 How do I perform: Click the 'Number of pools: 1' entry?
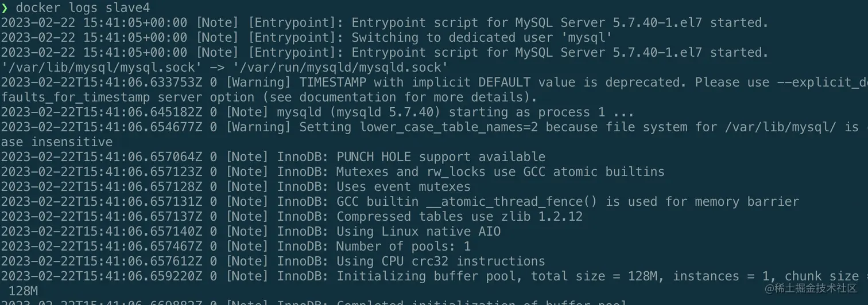point(403,247)
